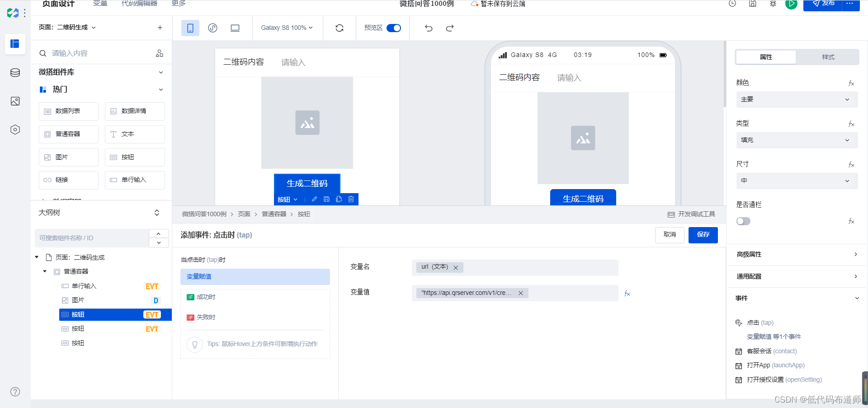The width and height of the screenshot is (868, 408).
Task: Open the 颜色 dropdown showing 主要
Action: (x=797, y=100)
